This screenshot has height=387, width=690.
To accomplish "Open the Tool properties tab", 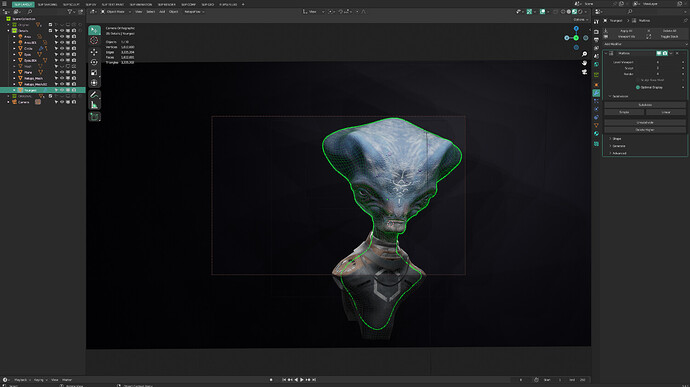I will (596, 21).
